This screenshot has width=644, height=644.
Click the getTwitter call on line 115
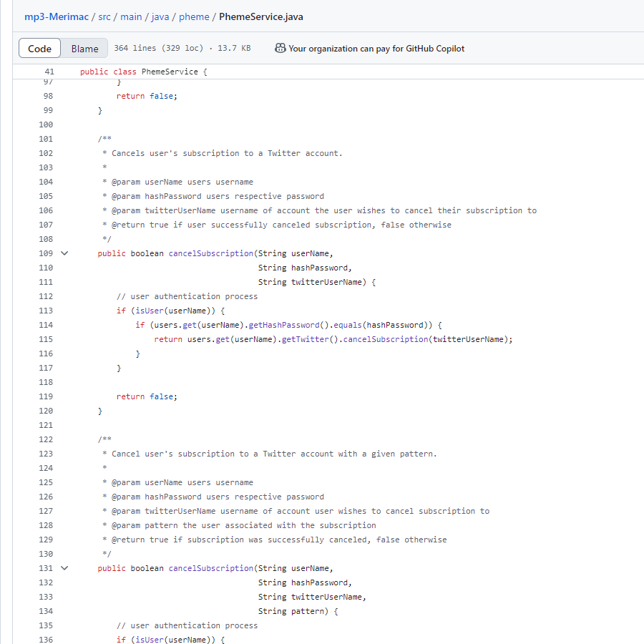(305, 339)
